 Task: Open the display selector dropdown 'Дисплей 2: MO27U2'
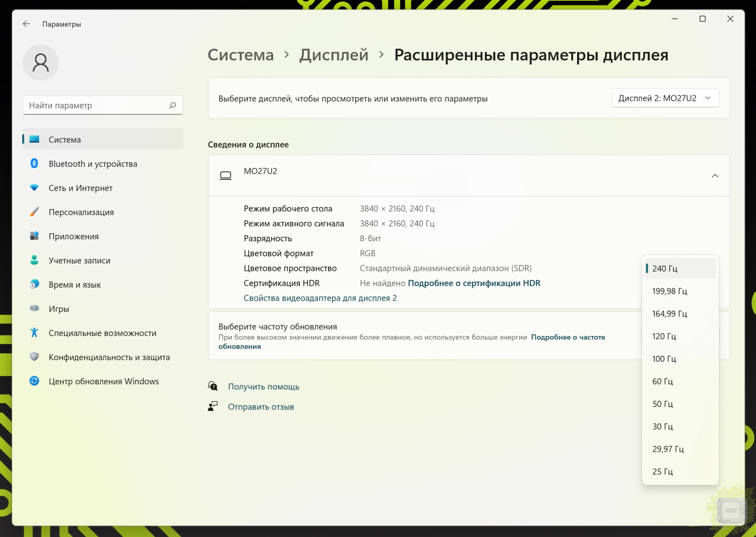pos(665,98)
